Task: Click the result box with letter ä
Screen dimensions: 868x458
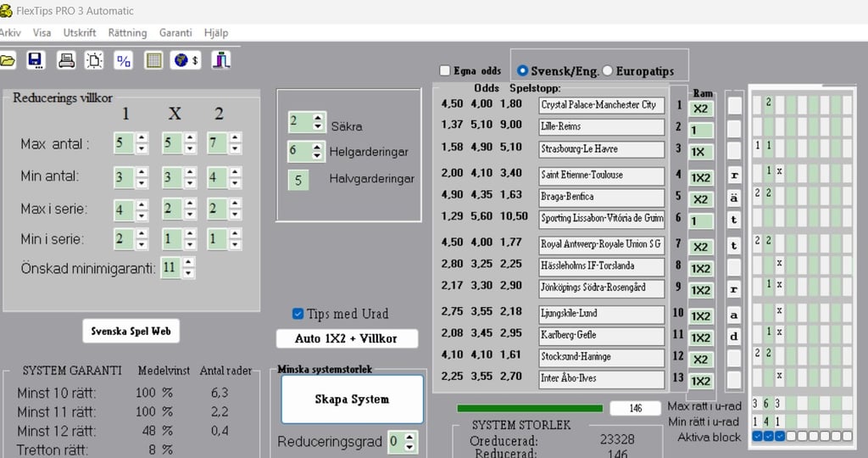Action: (x=734, y=198)
